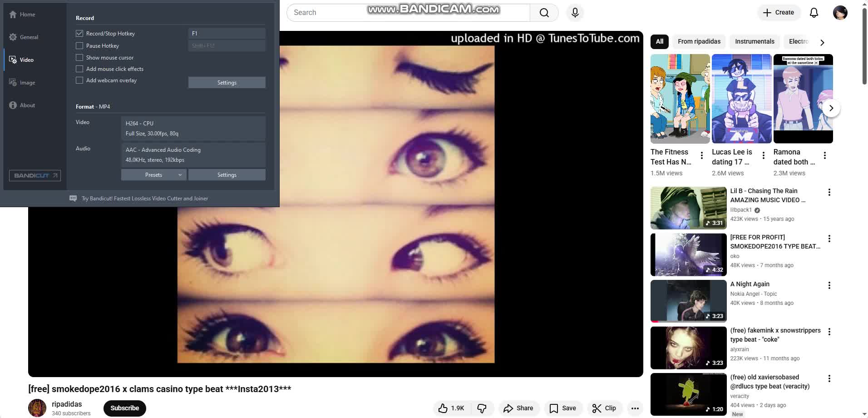Select the Instrumentals filter chip
This screenshot has height=418, width=868.
tap(754, 41)
